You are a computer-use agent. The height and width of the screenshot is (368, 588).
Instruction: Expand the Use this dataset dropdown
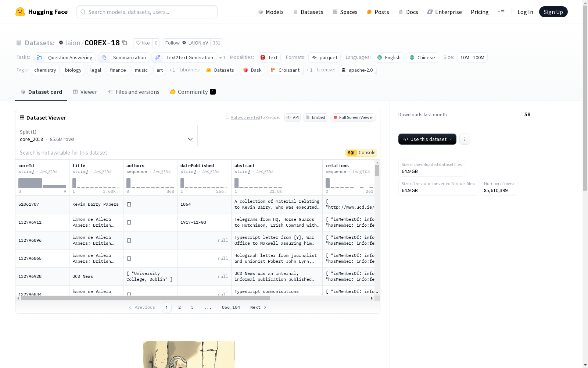point(427,139)
